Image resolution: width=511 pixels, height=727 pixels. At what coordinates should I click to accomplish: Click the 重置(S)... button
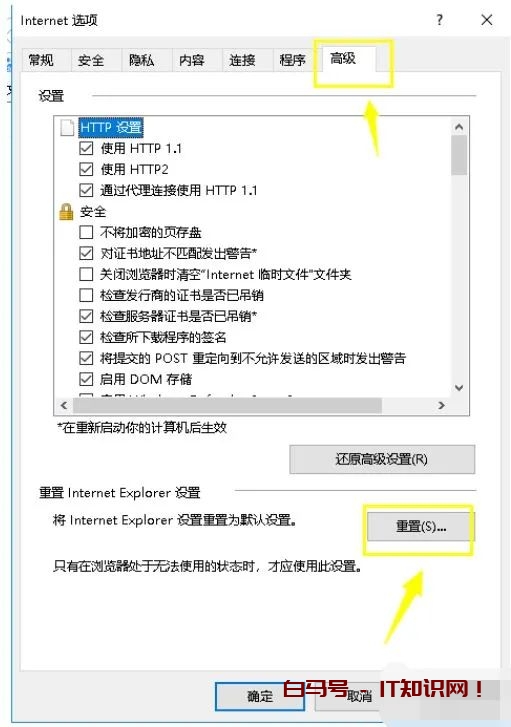pos(421,526)
